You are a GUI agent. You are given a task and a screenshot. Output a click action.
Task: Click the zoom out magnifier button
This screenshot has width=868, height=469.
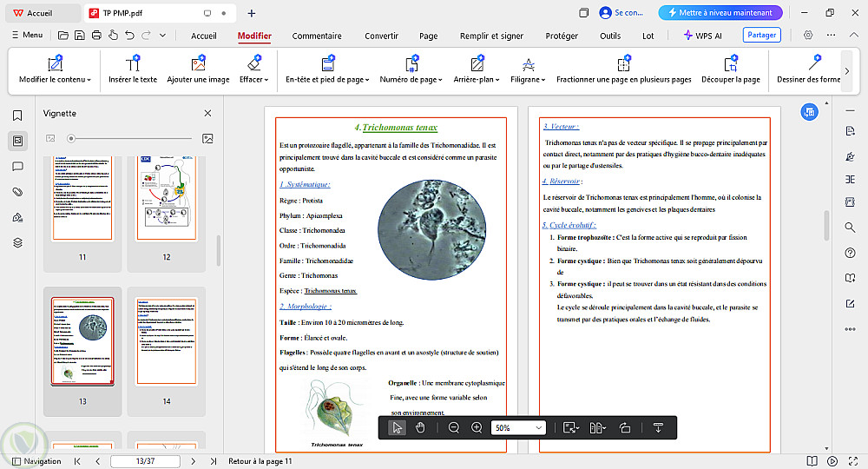[x=453, y=427]
